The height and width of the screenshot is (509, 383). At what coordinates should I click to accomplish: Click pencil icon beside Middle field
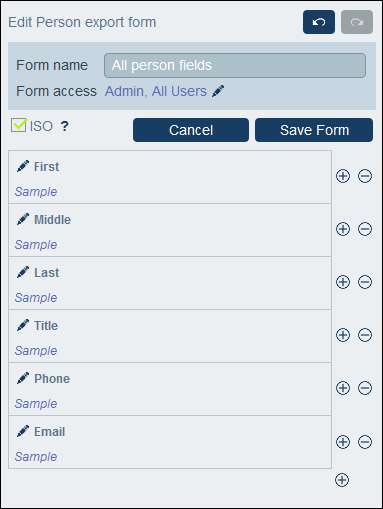(23, 219)
